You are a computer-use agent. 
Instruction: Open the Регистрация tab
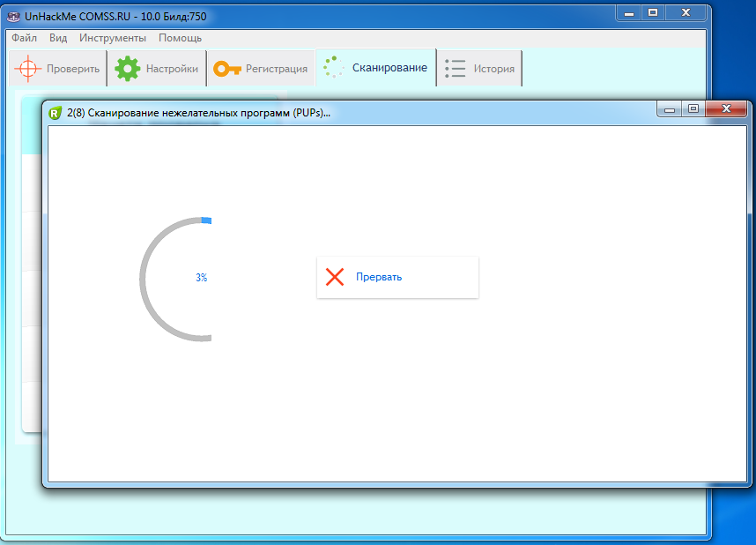tap(261, 69)
